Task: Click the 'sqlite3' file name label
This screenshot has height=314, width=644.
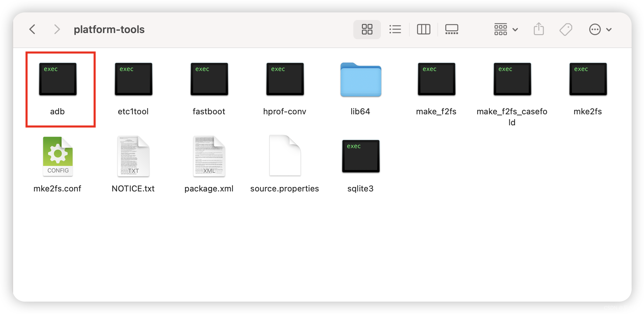Action: click(x=361, y=189)
